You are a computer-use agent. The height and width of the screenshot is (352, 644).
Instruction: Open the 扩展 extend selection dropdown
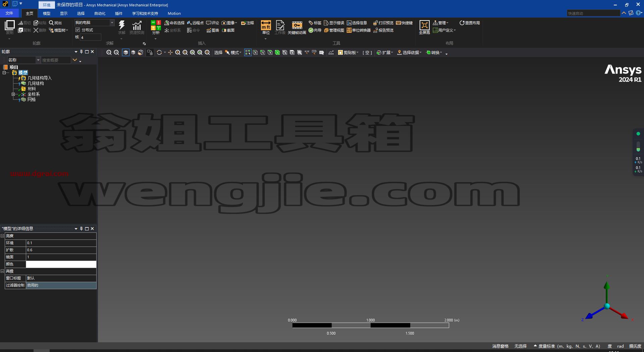(x=385, y=52)
